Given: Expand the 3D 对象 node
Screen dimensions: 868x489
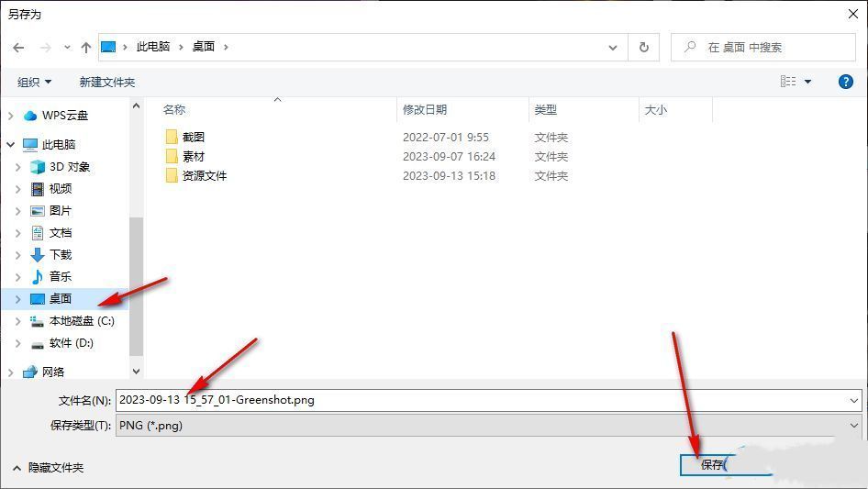Looking at the screenshot, I should click(x=18, y=167).
